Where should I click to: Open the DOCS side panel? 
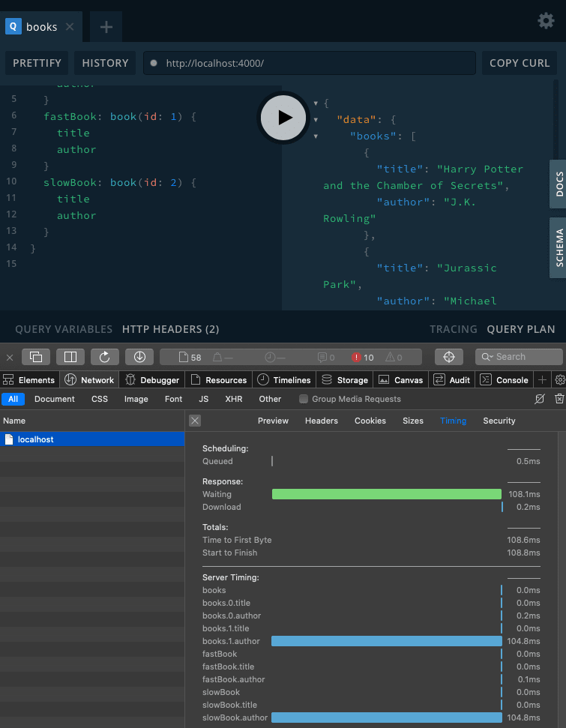558,184
